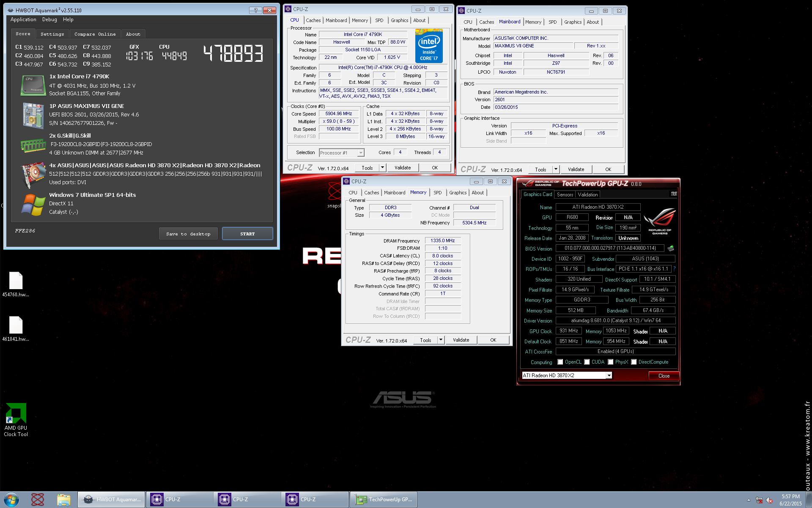Switch to HWBOT Aquamark taskbar button
Viewport: 812px width, 508px height.
(x=112, y=500)
